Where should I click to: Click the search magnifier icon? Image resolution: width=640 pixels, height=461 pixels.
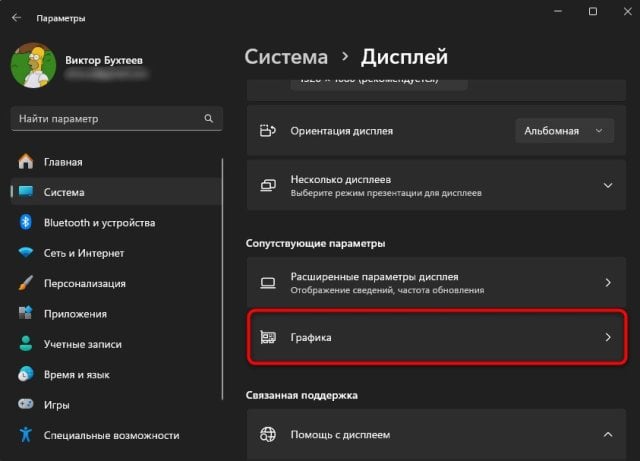209,118
